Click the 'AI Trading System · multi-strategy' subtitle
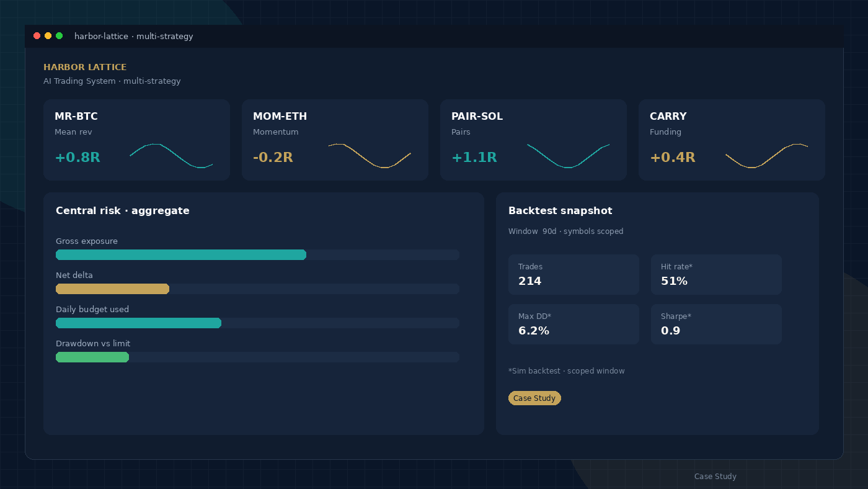Screen dimensions: 868x489 click(112, 81)
